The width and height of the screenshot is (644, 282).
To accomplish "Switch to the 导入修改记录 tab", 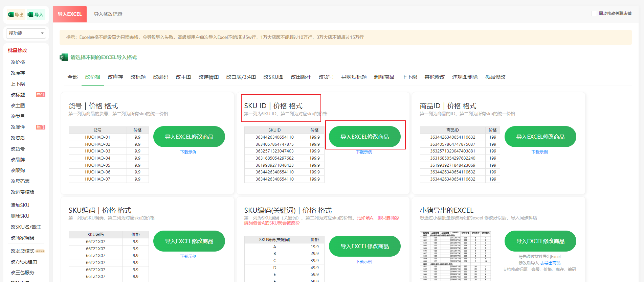I will click(x=108, y=14).
